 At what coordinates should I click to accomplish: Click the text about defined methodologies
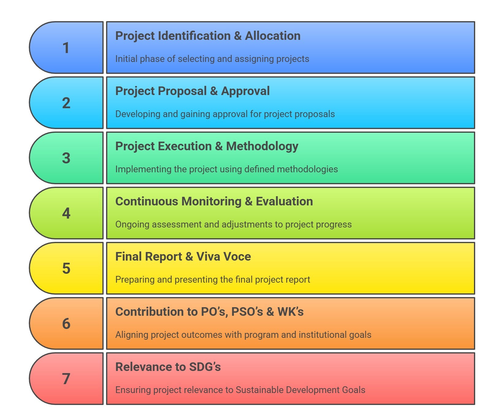(227, 169)
